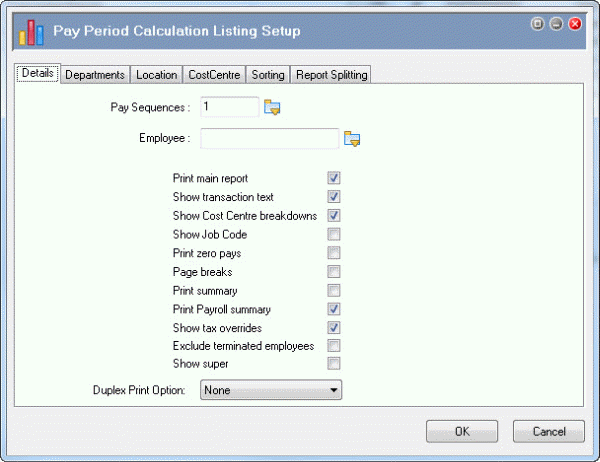
Task: Enable Page breaks checkbox
Action: (x=334, y=272)
